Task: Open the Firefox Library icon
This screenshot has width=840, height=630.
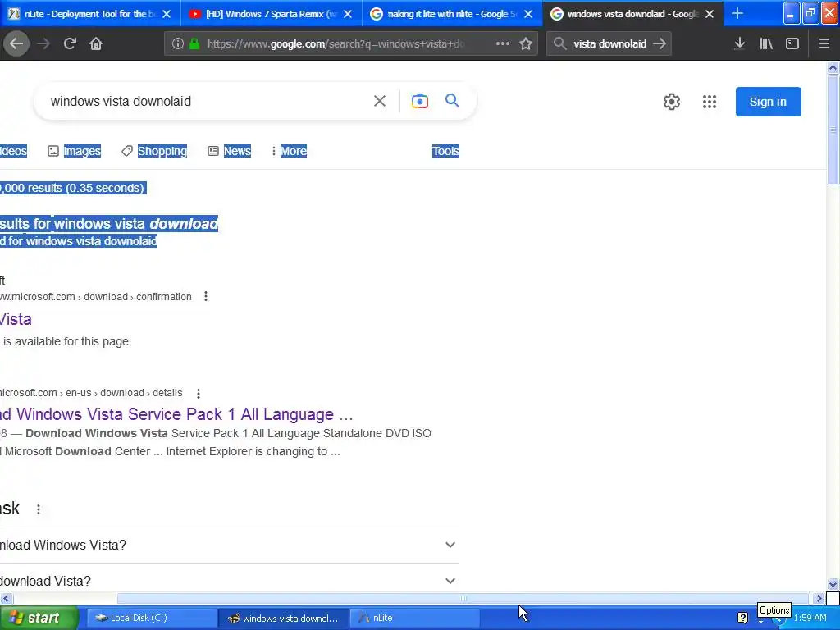Action: (766, 44)
